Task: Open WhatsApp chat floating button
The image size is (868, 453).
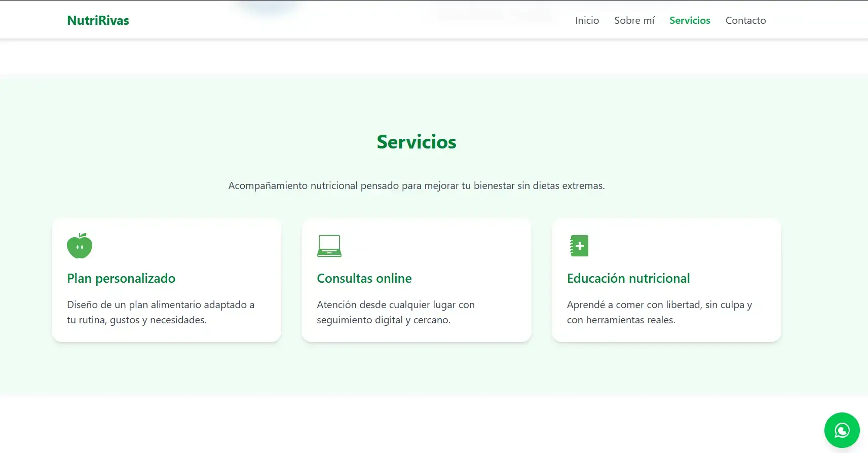Action: tap(842, 430)
